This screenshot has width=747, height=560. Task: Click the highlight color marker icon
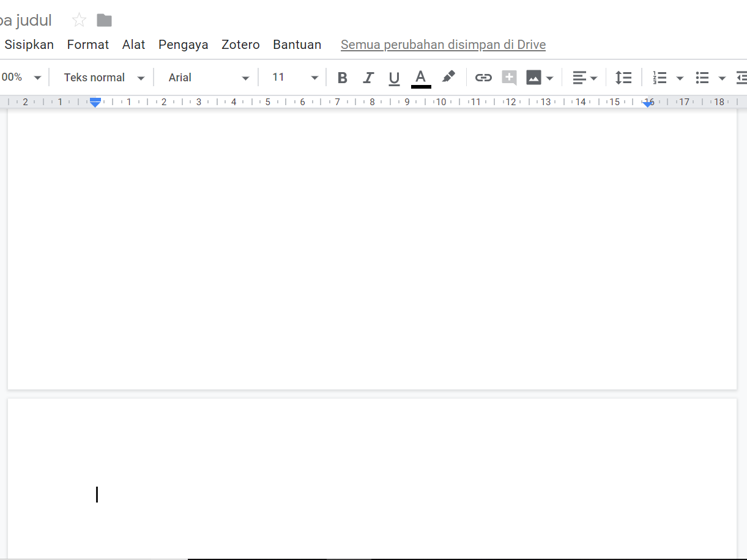448,77
